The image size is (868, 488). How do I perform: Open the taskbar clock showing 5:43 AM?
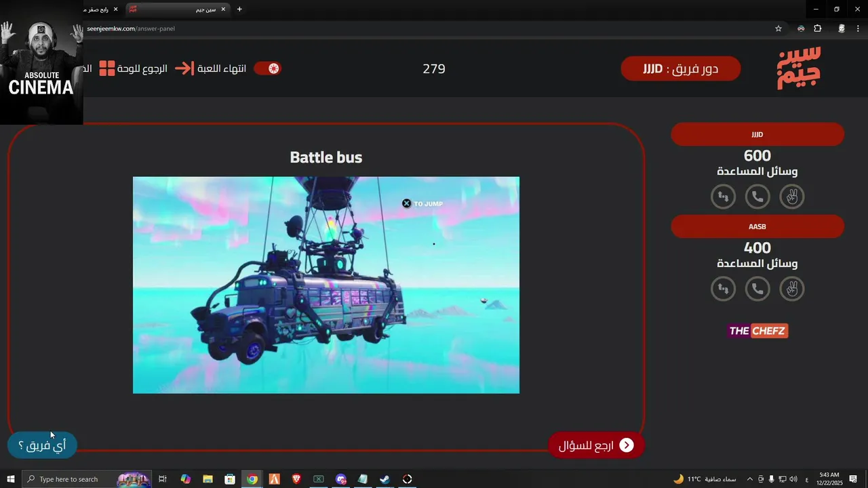(829, 479)
